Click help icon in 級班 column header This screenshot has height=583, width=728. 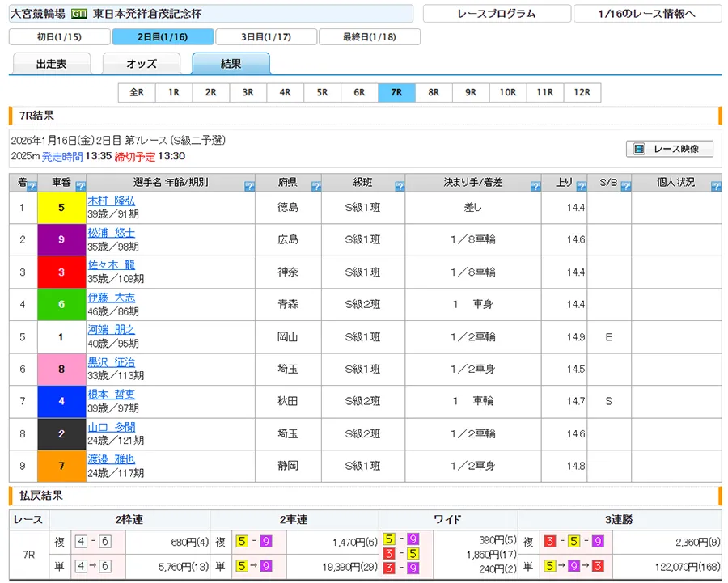(400, 187)
